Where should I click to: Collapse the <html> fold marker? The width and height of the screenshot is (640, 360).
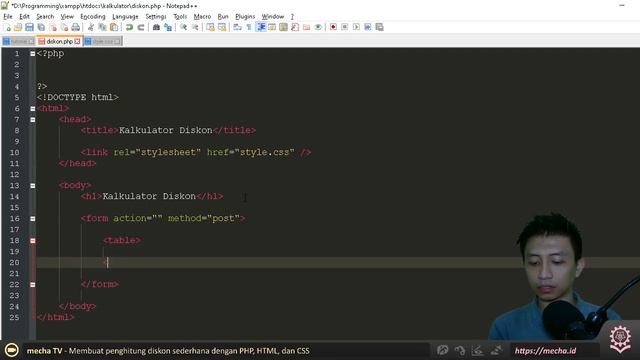[x=33, y=109]
